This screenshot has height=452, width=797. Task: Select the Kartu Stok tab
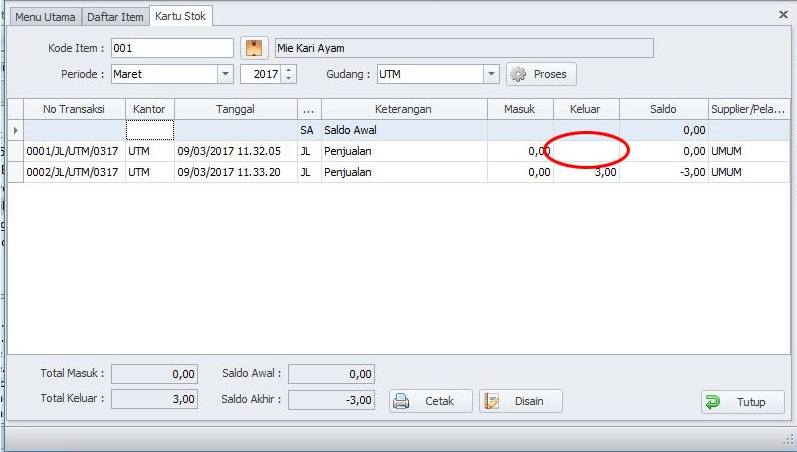point(181,16)
